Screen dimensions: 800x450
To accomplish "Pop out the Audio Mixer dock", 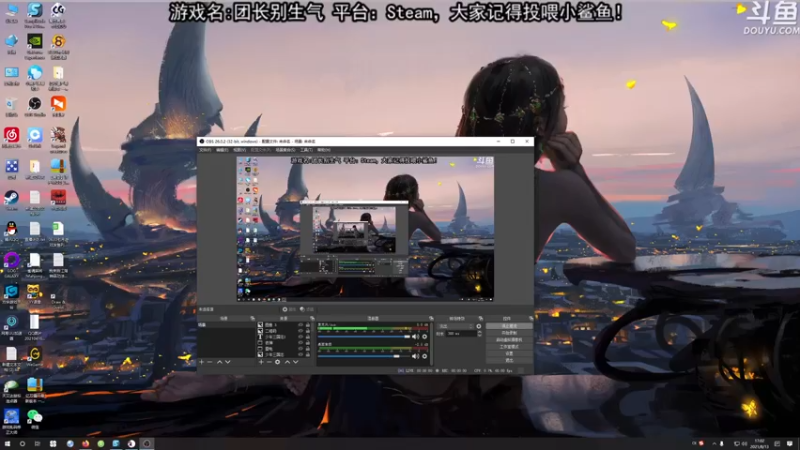I will [431, 318].
